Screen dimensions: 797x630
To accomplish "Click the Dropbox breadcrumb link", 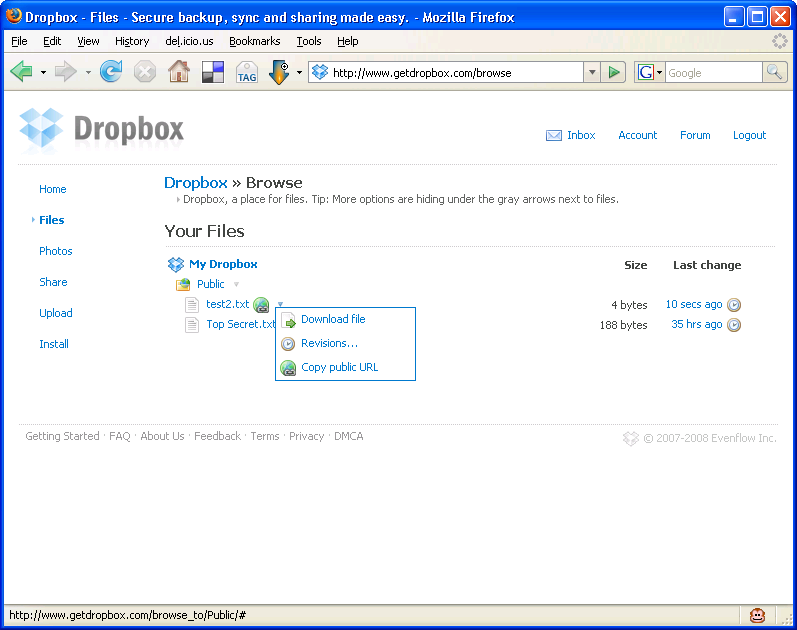I will pyautogui.click(x=196, y=183).
